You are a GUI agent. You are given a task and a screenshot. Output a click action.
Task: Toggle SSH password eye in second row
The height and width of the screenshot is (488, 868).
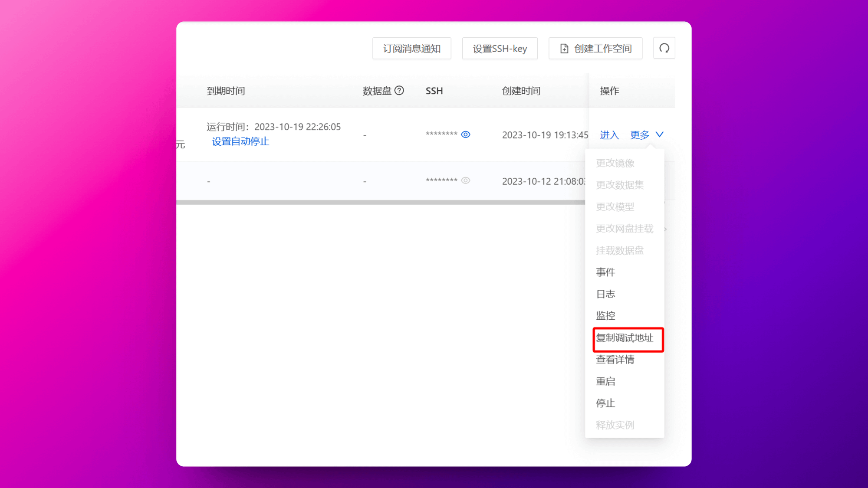point(465,180)
